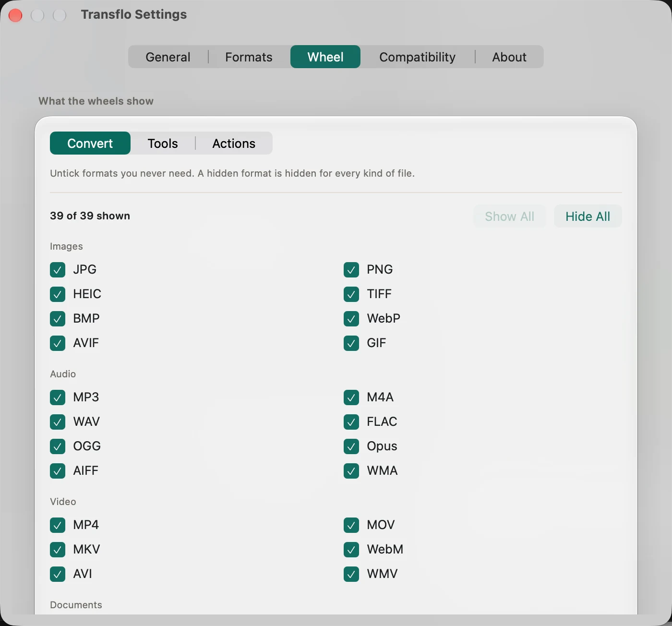Click the 'Untick formats you never need' hint
Screen dimensions: 672x626
click(x=232, y=173)
